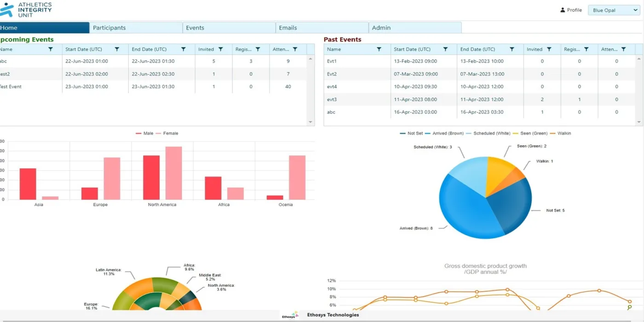Click 16-Apr-2023 03:30 end date cell
Screen dimensions: 644x322
click(x=490, y=112)
